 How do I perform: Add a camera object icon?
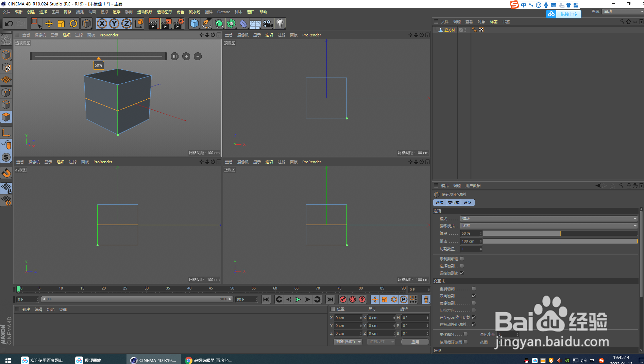pyautogui.click(x=268, y=23)
